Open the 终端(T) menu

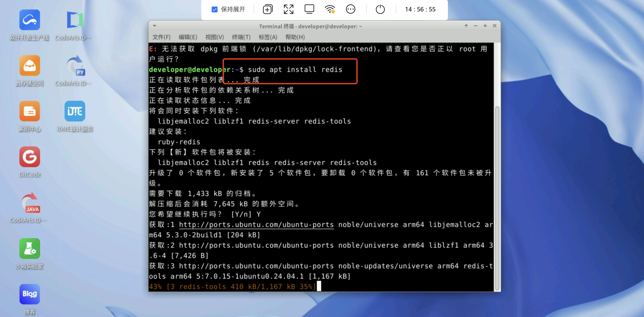point(241,37)
